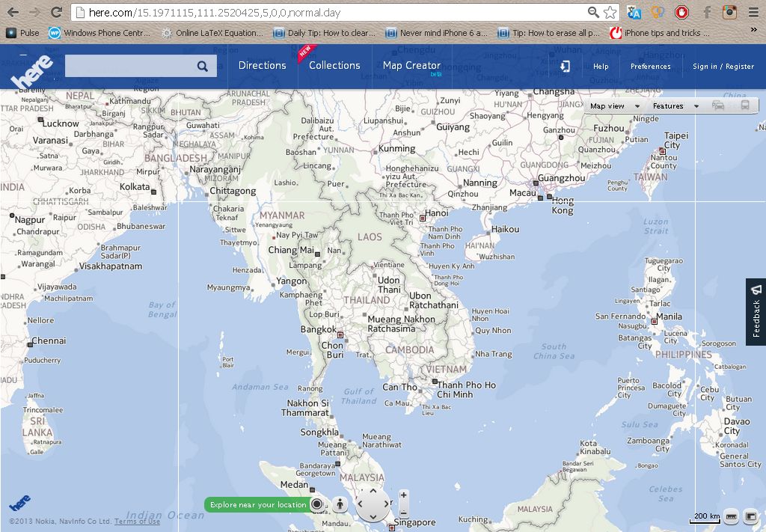The width and height of the screenshot is (766, 532).
Task: Expand the Map view dropdown
Action: pos(615,106)
